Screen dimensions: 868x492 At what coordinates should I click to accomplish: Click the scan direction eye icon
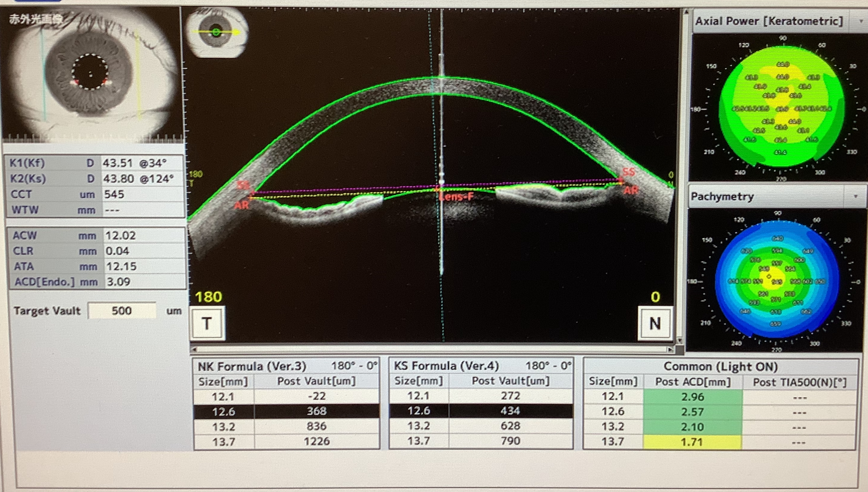click(x=217, y=32)
